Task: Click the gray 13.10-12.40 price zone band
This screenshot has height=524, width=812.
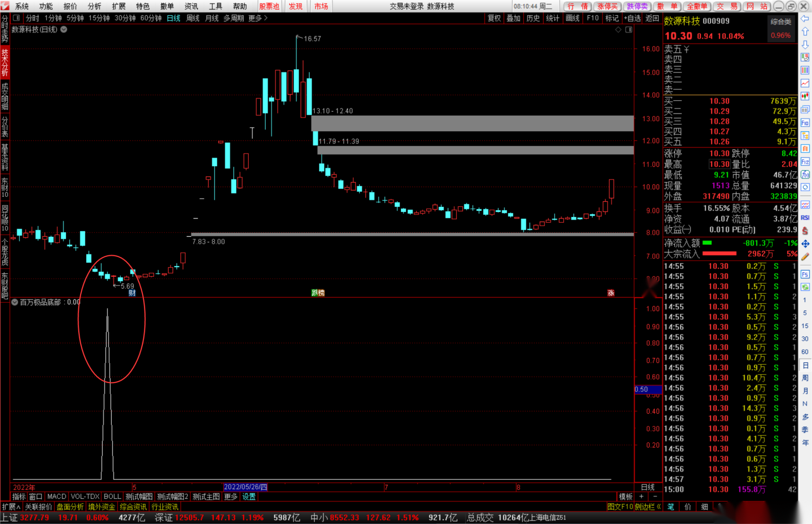Action: (x=471, y=123)
